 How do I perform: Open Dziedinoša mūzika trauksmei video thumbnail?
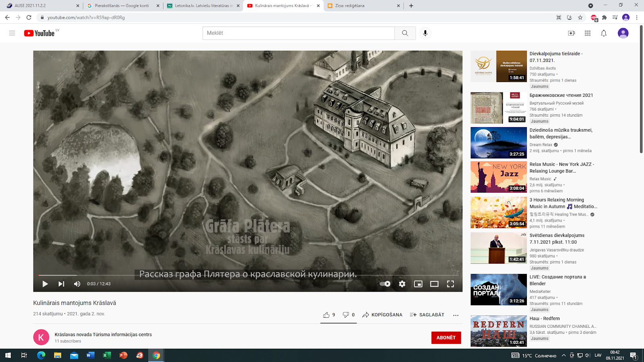[499, 143]
